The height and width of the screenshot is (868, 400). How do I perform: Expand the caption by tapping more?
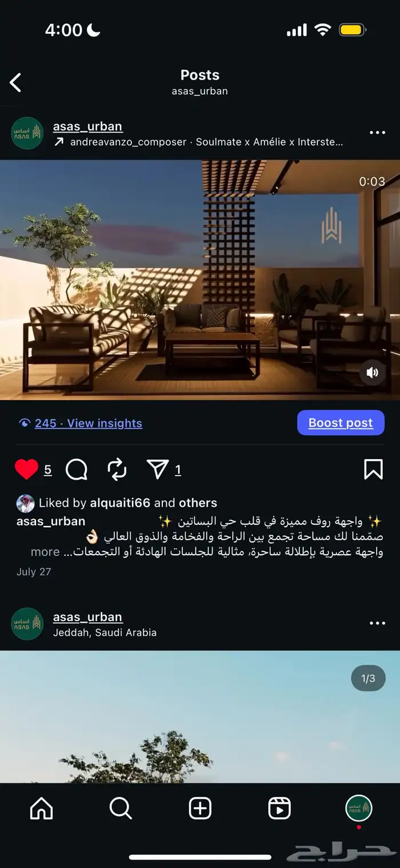(x=45, y=552)
